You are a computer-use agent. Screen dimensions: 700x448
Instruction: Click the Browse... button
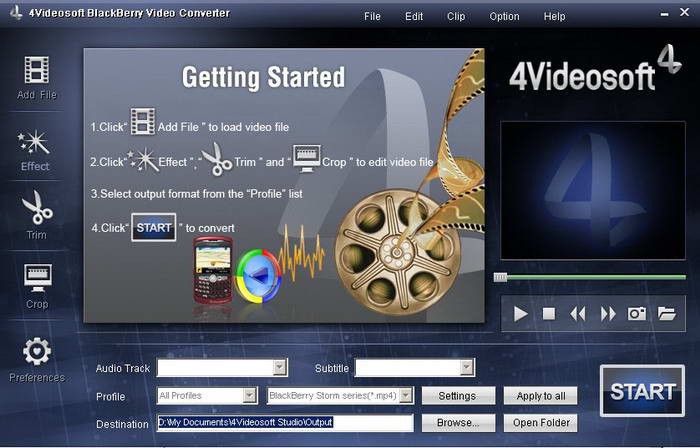coord(458,423)
